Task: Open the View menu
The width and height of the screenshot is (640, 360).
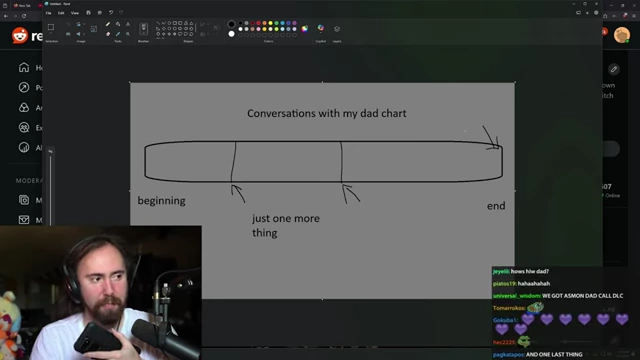Action: click(x=75, y=13)
